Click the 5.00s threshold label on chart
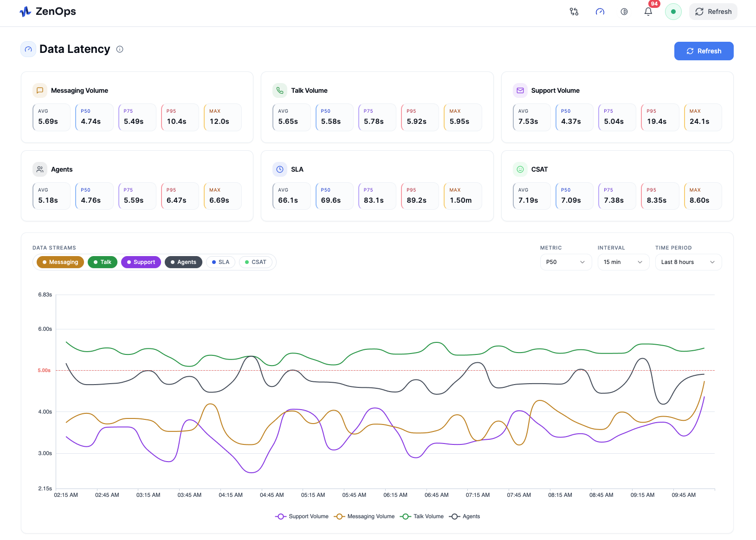Screen dimensions: 756x540 tap(44, 370)
